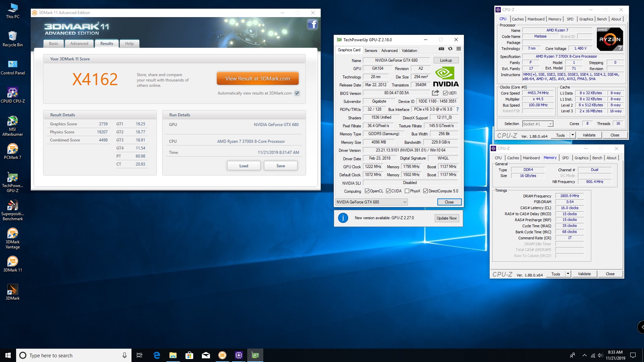This screenshot has width=644, height=362.
Task: Click the microphone icon in the search box
Action: [124, 355]
